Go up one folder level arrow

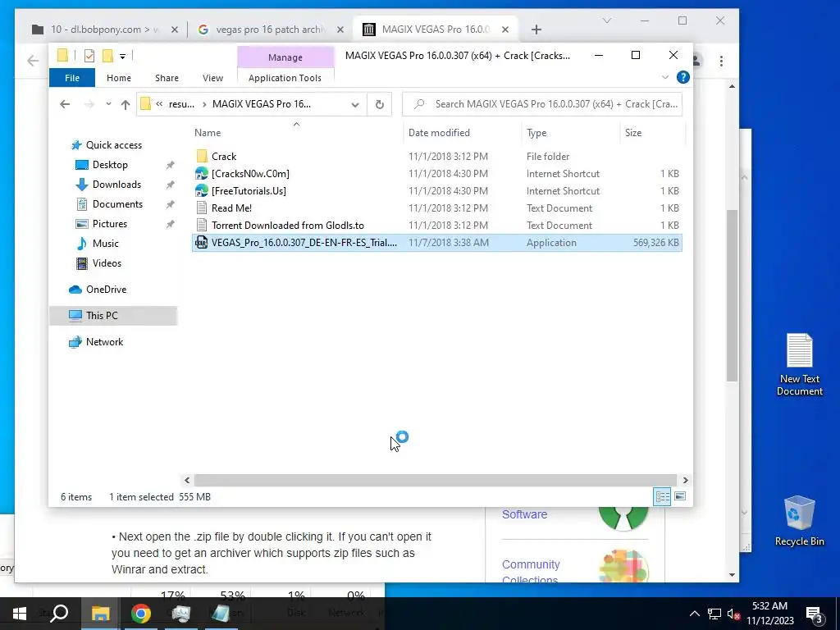126,104
